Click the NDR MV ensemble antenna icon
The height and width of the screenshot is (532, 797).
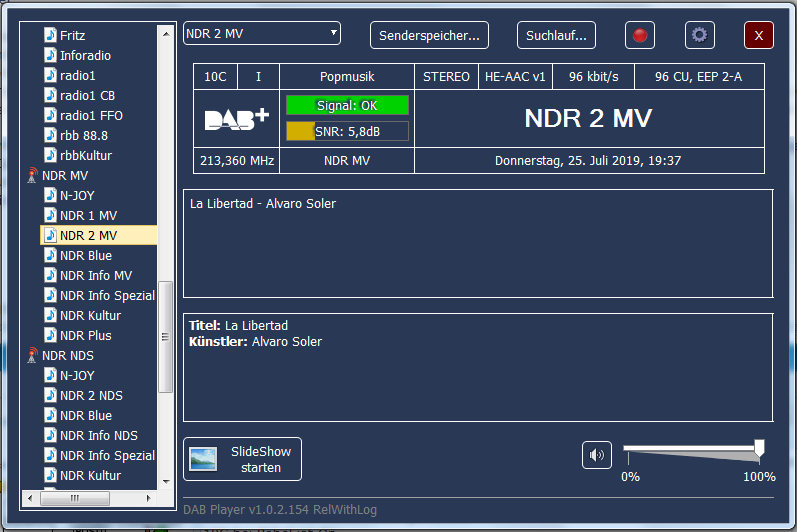[x=32, y=176]
